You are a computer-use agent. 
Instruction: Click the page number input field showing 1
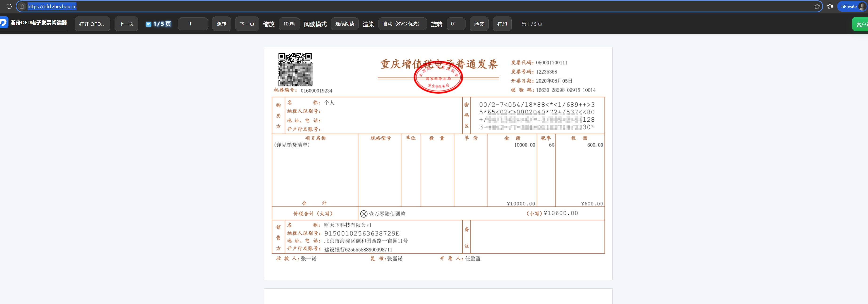[192, 24]
